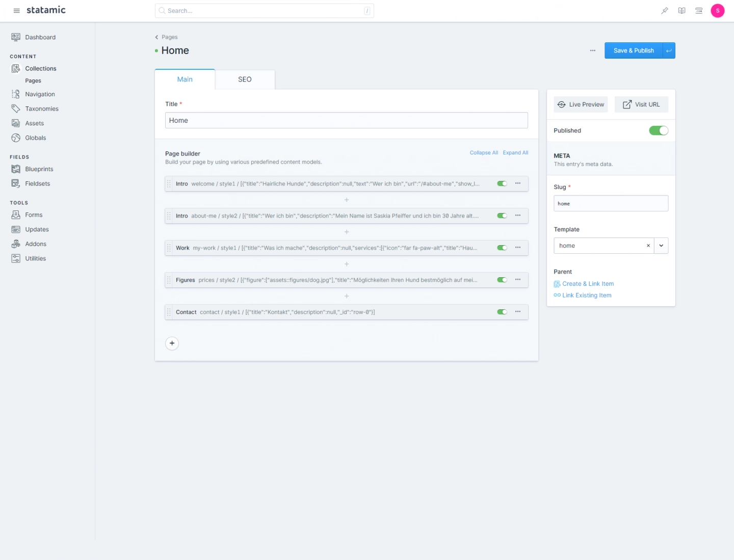Click into the Slug input field
734x560 pixels.
[x=611, y=203]
